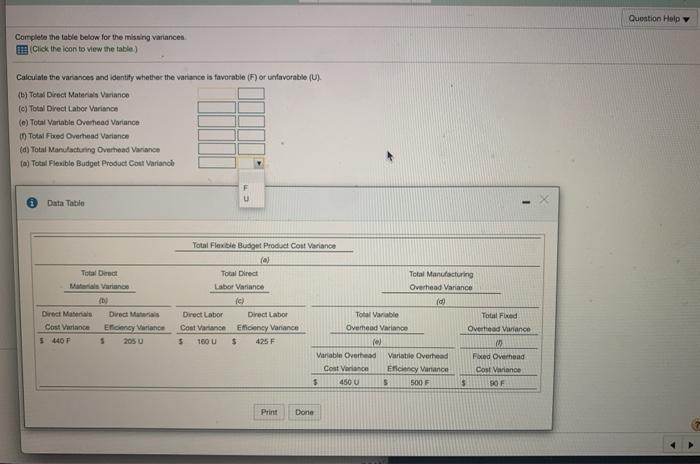The height and width of the screenshot is (464, 700).
Task: Click Total Direct Materials Variance amount field
Action: click(x=217, y=93)
